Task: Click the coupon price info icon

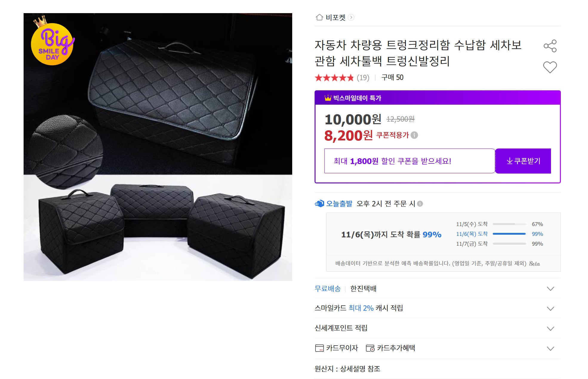Action: click(x=414, y=135)
